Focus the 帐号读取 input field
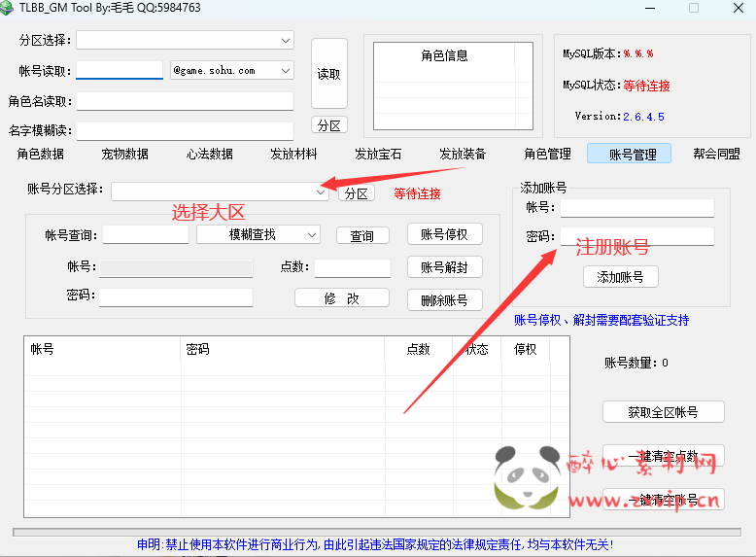Screen dimensions: 756x557 point(120,70)
